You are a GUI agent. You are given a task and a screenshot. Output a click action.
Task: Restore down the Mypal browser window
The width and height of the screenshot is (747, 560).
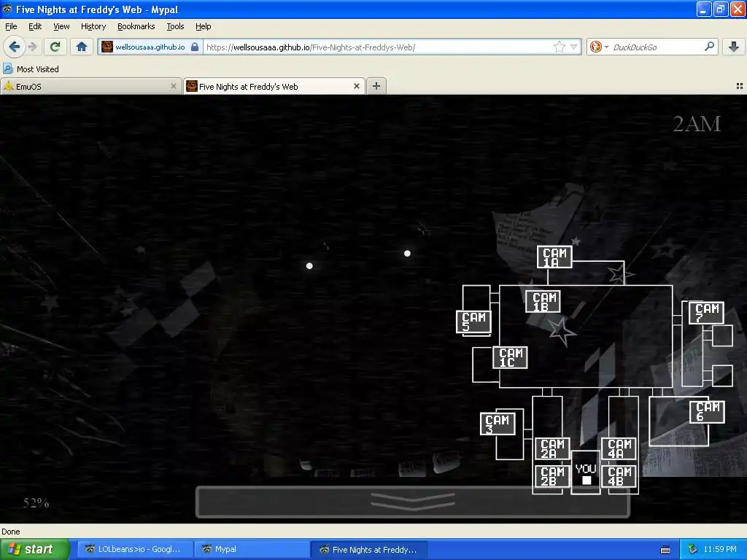(x=721, y=9)
